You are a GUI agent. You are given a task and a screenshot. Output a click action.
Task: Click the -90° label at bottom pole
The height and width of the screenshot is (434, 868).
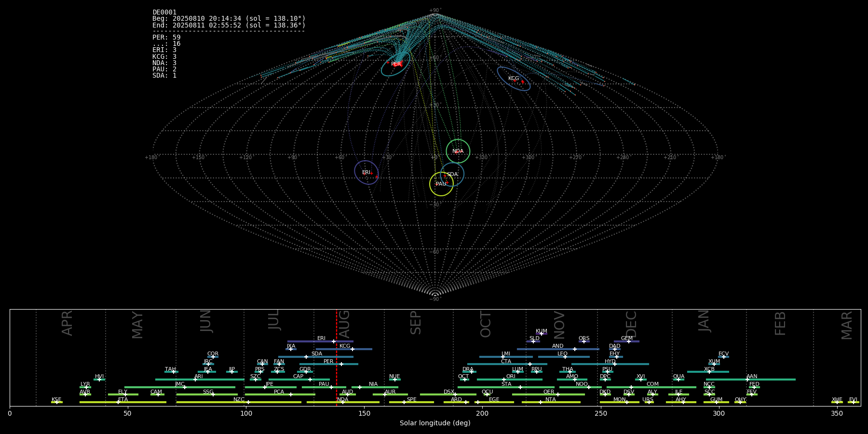pos(435,299)
